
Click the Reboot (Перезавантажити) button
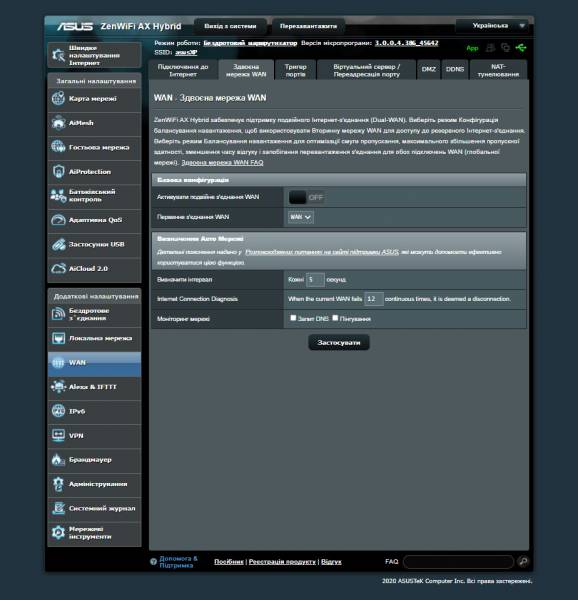[308, 26]
